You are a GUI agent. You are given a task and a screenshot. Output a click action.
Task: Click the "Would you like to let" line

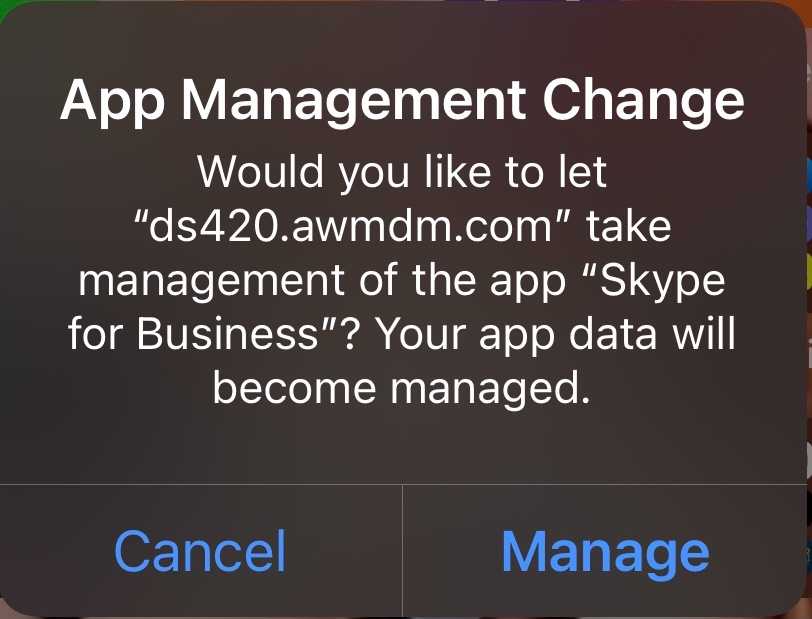402,173
